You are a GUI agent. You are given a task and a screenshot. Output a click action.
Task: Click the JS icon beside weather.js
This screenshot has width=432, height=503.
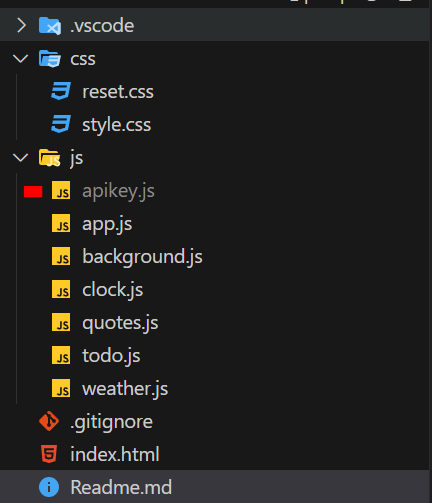click(x=61, y=388)
